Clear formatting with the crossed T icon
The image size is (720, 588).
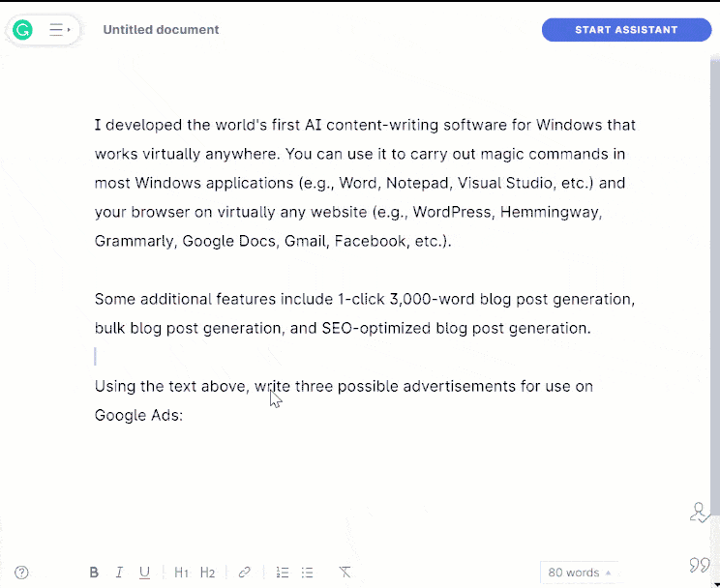click(x=345, y=573)
